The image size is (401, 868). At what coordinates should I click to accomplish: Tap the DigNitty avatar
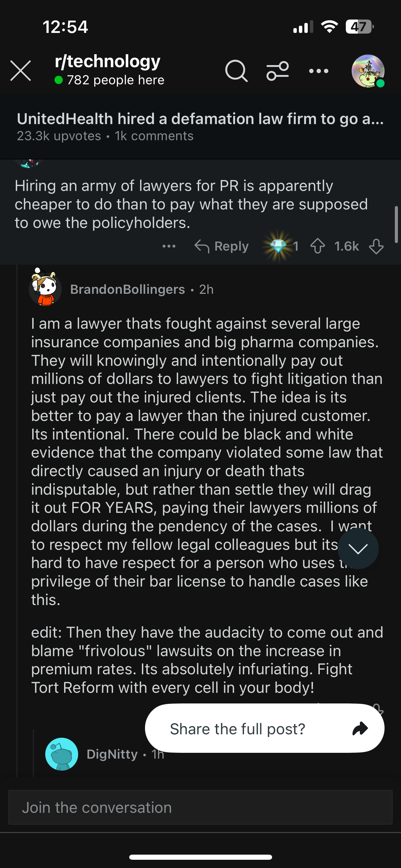click(x=62, y=754)
